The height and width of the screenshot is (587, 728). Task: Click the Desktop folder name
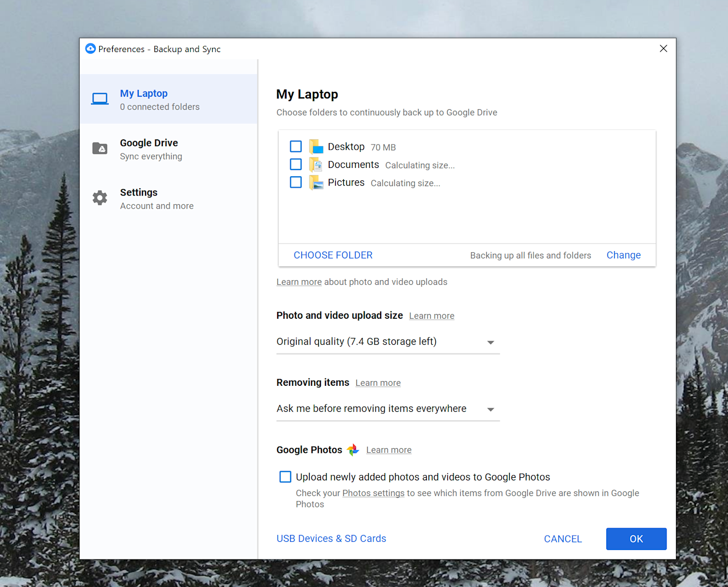pos(346,147)
